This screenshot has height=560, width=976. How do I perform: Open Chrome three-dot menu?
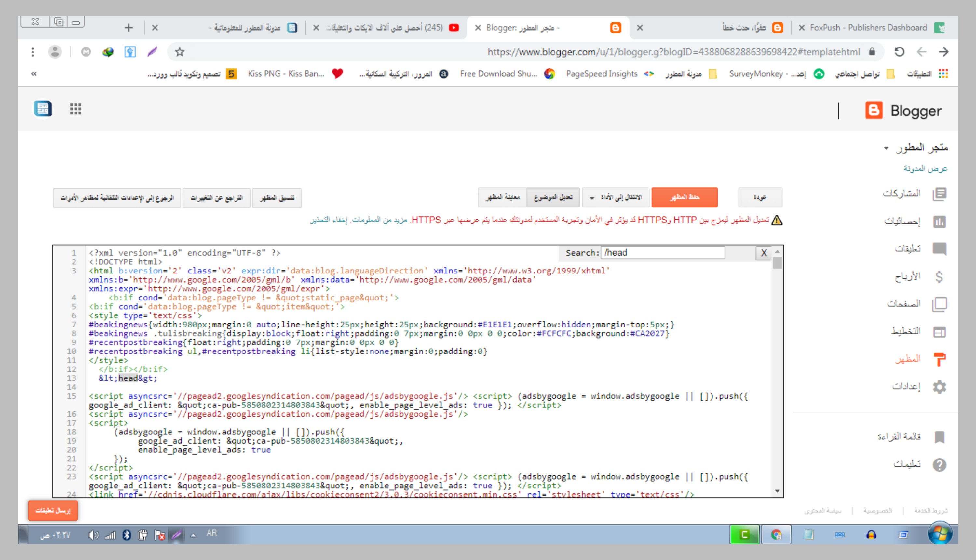coord(33,52)
